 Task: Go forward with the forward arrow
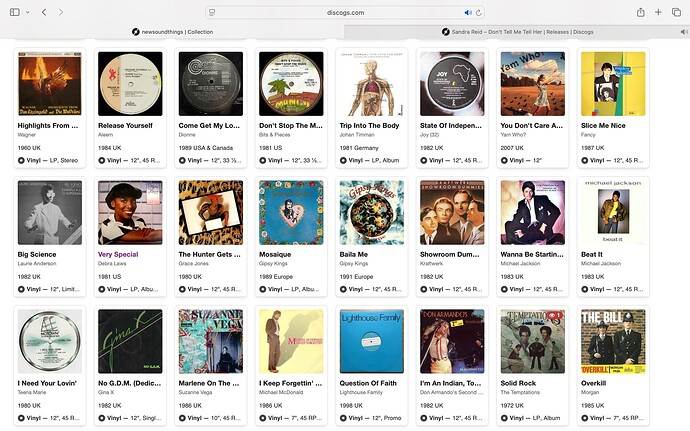point(61,12)
